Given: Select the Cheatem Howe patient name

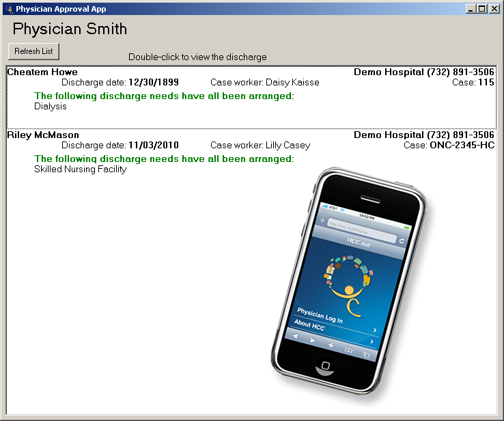Looking at the screenshot, I should [x=42, y=72].
